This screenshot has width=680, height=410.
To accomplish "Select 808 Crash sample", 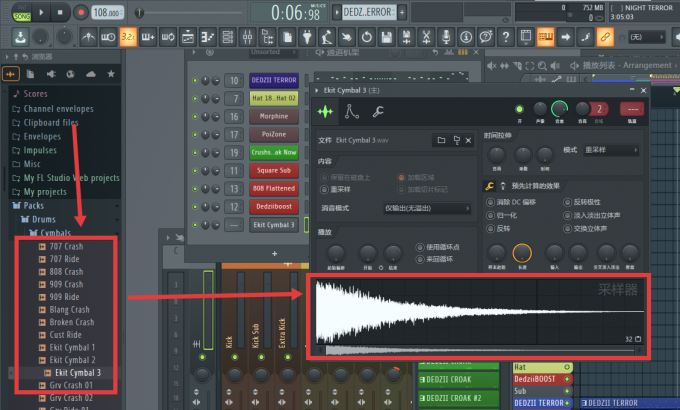I will [66, 272].
